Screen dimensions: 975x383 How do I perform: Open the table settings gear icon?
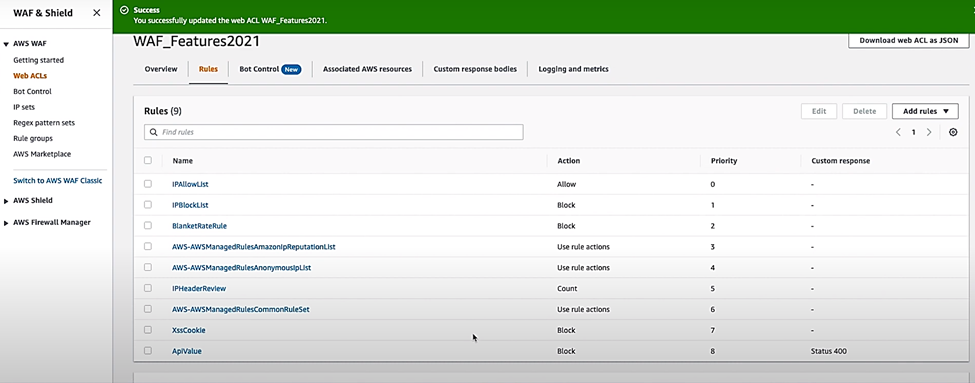(x=953, y=132)
